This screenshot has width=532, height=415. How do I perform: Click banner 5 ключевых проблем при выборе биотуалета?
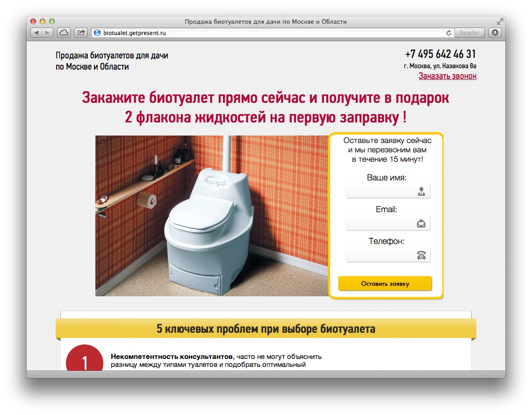pos(266,329)
